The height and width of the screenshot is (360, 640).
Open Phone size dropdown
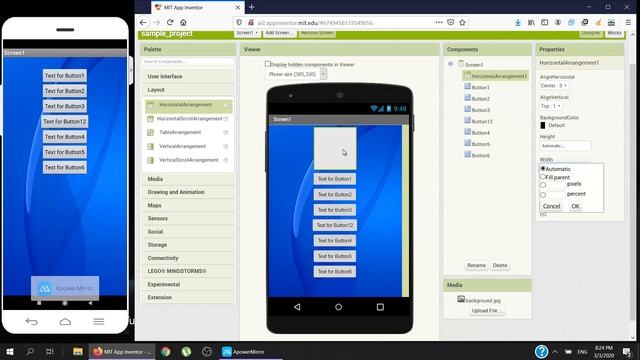tap(323, 74)
